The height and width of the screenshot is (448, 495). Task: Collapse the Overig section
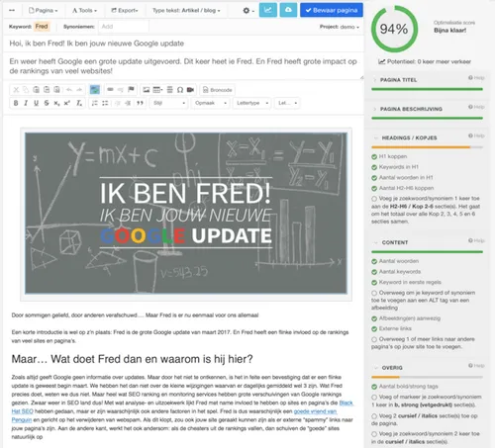[x=392, y=368]
